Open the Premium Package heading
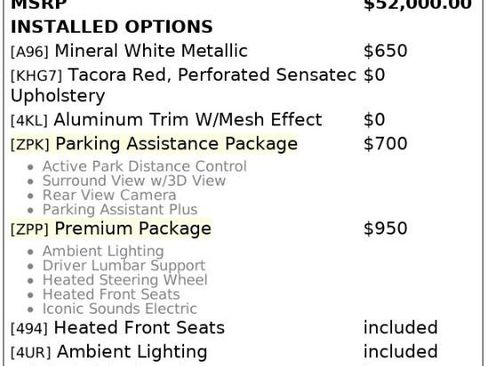This screenshot has width=488, height=366. (133, 229)
